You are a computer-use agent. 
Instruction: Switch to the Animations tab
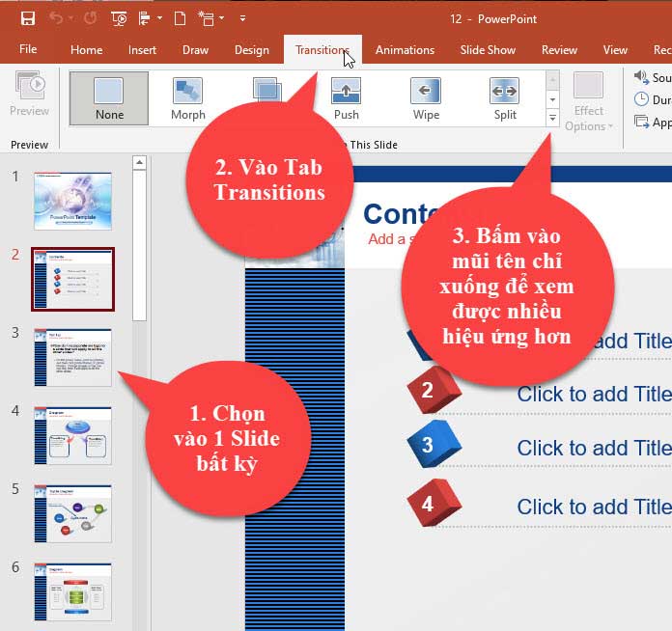tap(405, 50)
